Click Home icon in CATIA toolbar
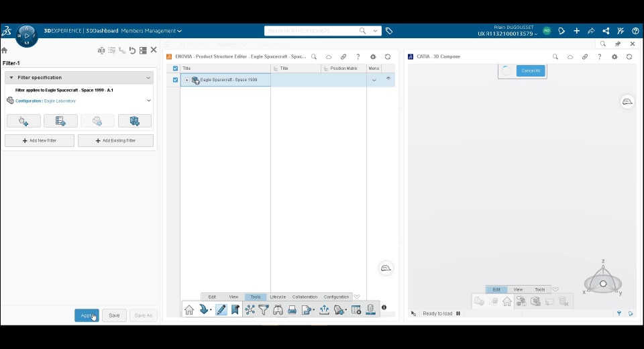The width and height of the screenshot is (644, 349). [507, 301]
